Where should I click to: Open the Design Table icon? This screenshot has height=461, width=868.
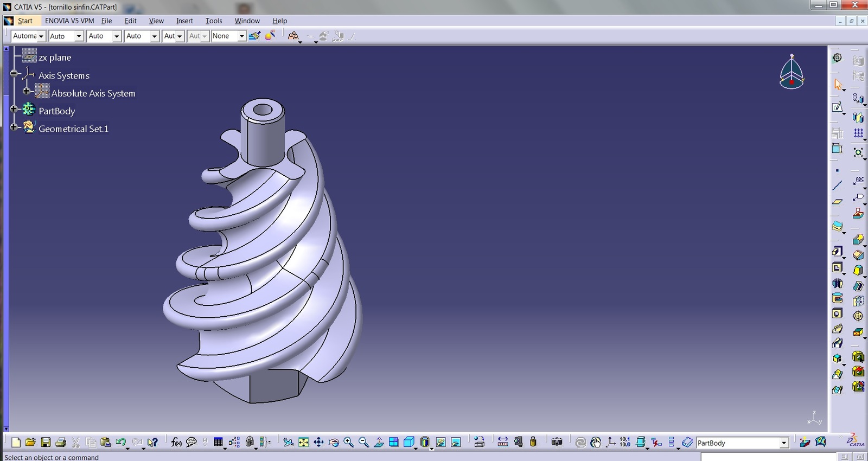pyautogui.click(x=218, y=443)
